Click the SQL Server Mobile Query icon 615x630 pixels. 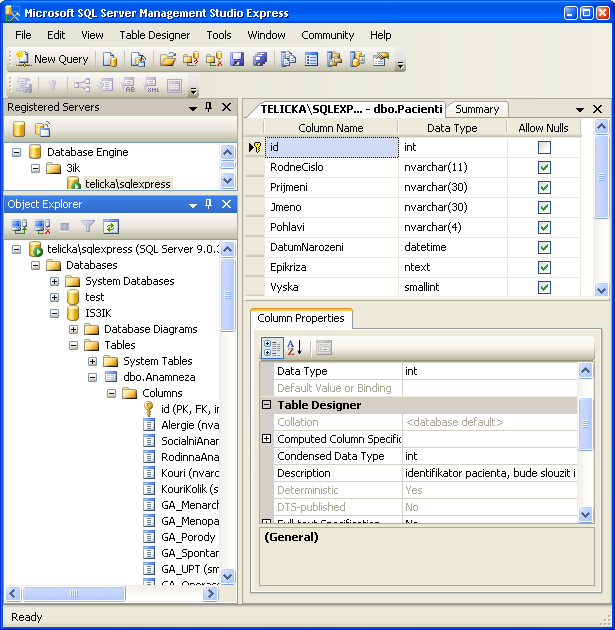tap(138, 59)
